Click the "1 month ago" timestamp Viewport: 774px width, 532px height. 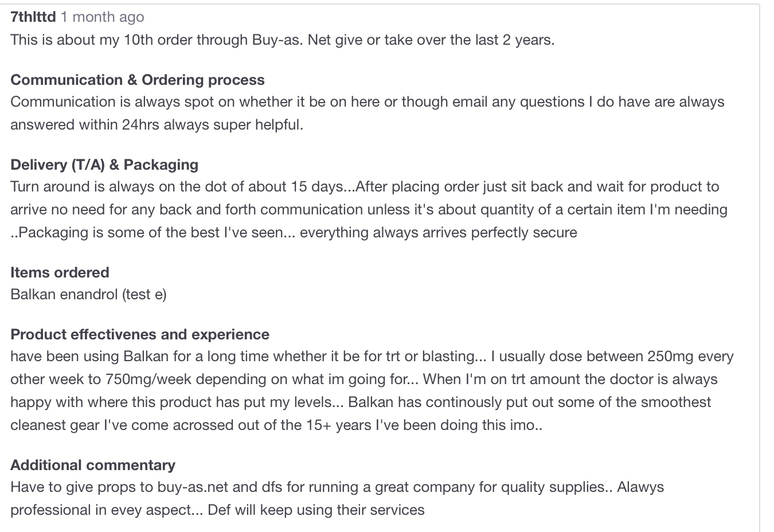click(x=103, y=17)
